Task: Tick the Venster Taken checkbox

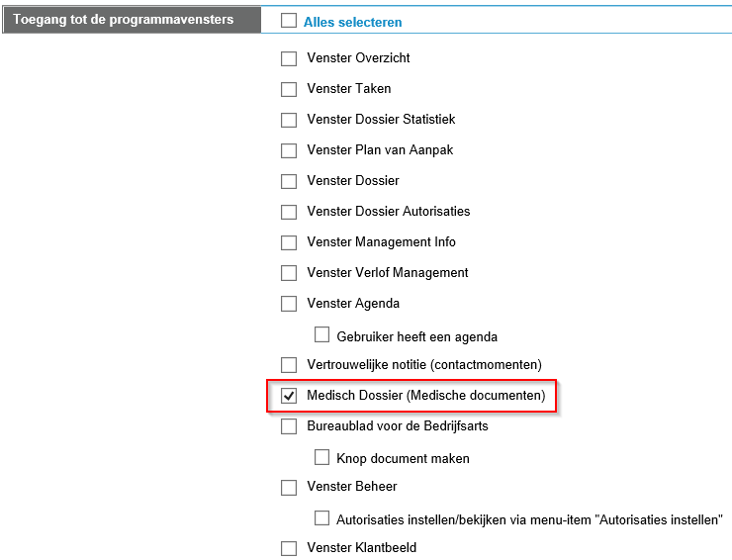Action: coord(289,89)
